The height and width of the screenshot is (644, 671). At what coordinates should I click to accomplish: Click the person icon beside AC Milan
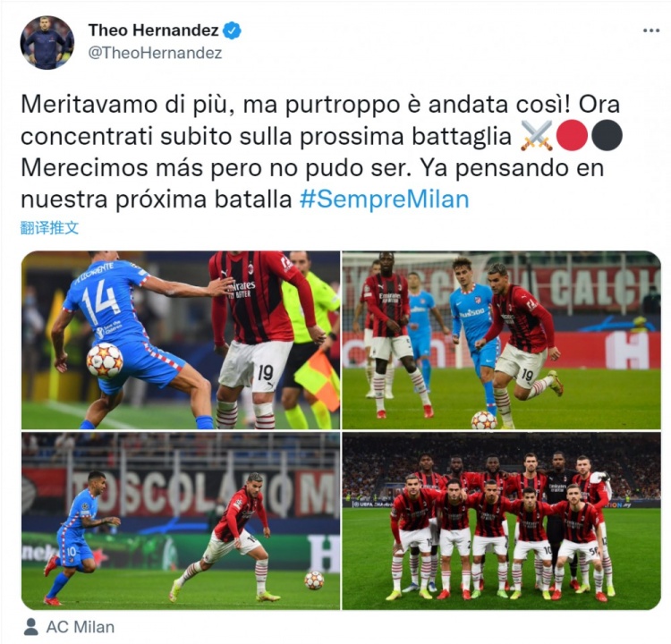[x=30, y=627]
